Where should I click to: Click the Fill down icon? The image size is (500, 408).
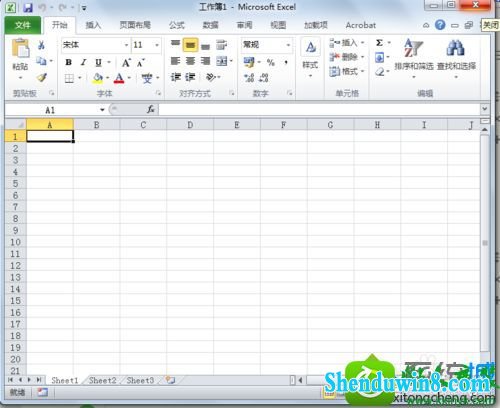(x=380, y=58)
